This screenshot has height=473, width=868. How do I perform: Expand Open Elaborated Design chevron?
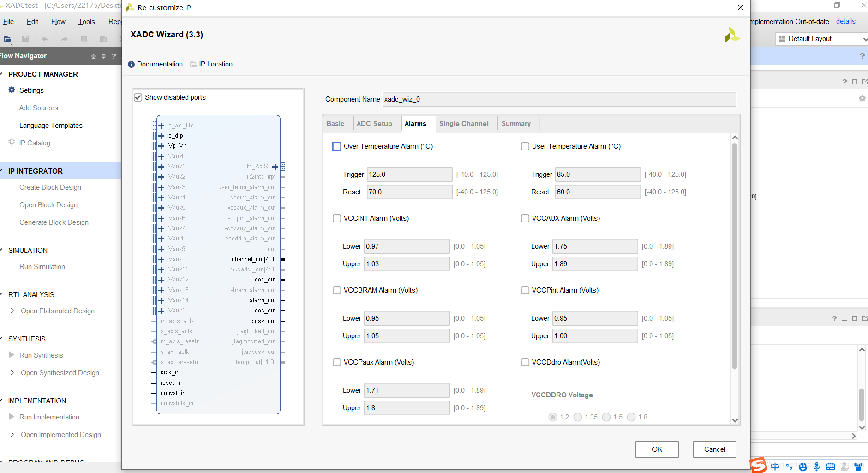tap(12, 311)
